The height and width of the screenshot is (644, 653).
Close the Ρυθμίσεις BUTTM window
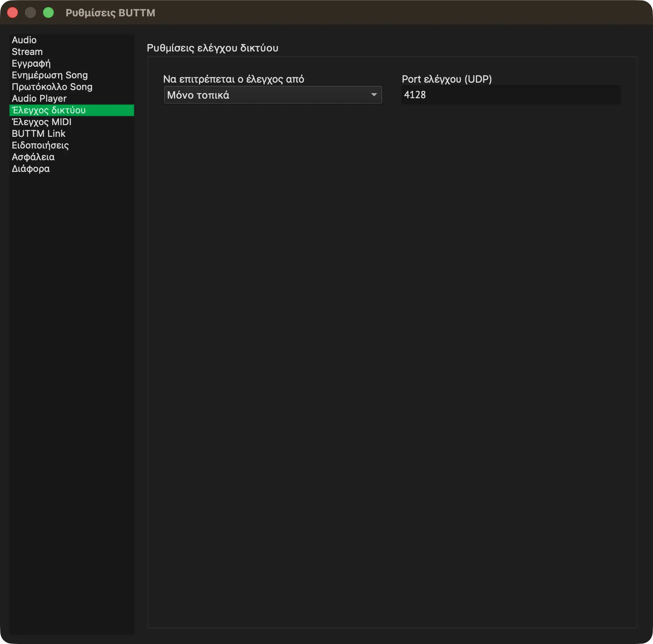coord(13,13)
